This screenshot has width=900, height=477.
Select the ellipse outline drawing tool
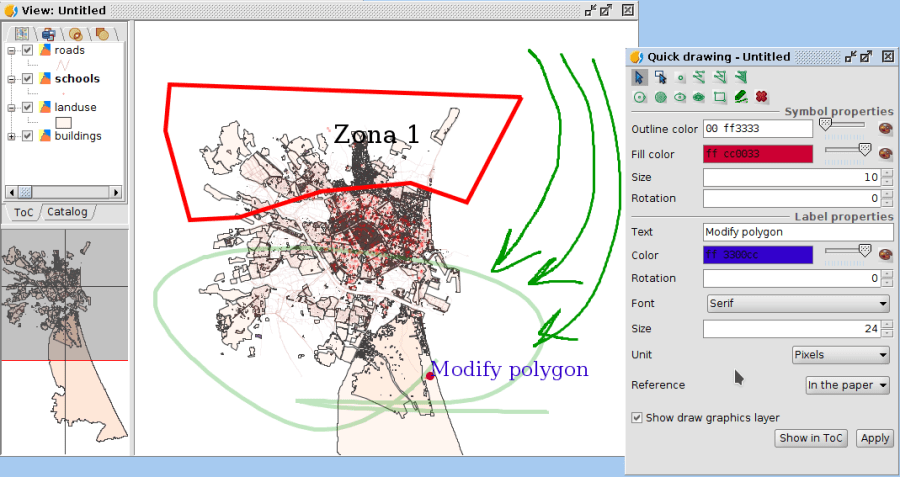point(680,97)
